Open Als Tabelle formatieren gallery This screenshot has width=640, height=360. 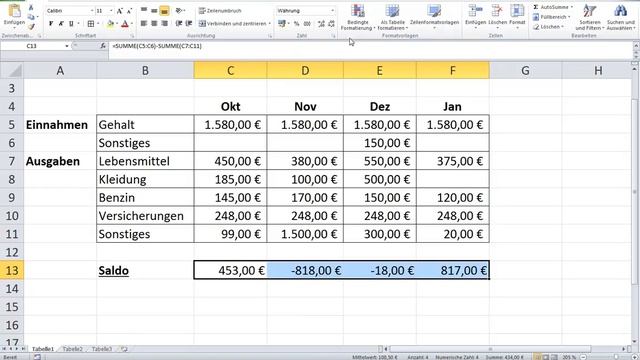(392, 18)
